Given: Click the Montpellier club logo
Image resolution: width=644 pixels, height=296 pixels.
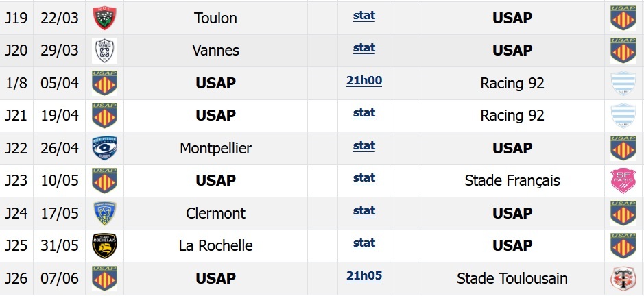Looking at the screenshot, I should (x=104, y=149).
